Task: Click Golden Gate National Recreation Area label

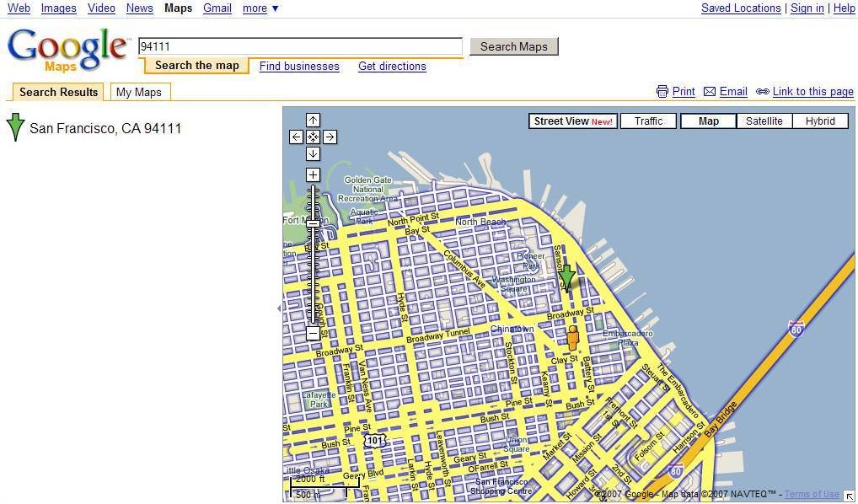Action: [x=367, y=189]
